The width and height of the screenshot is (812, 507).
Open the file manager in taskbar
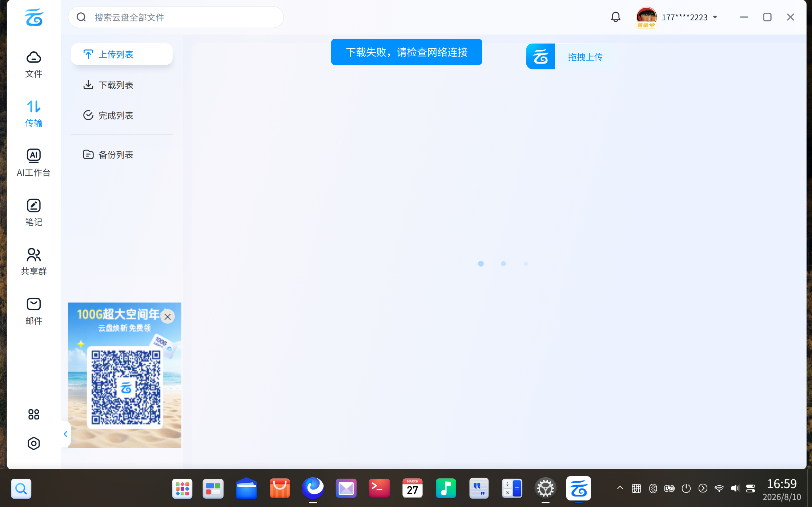click(246, 488)
